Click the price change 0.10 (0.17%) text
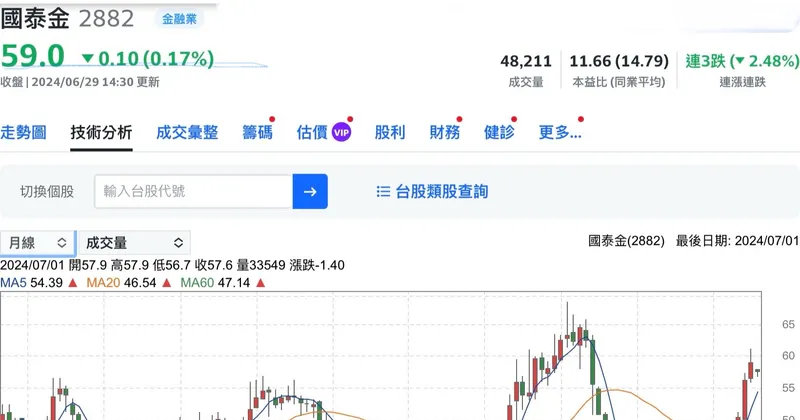The height and width of the screenshot is (420, 800). click(x=148, y=59)
